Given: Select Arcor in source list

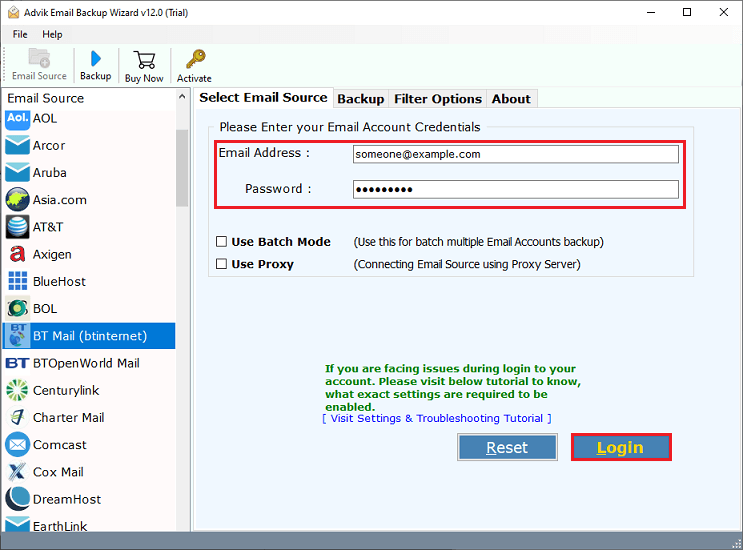Looking at the screenshot, I should click(49, 145).
